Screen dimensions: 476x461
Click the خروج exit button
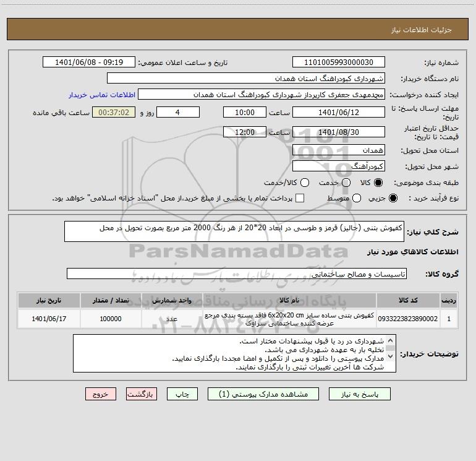click(x=101, y=394)
